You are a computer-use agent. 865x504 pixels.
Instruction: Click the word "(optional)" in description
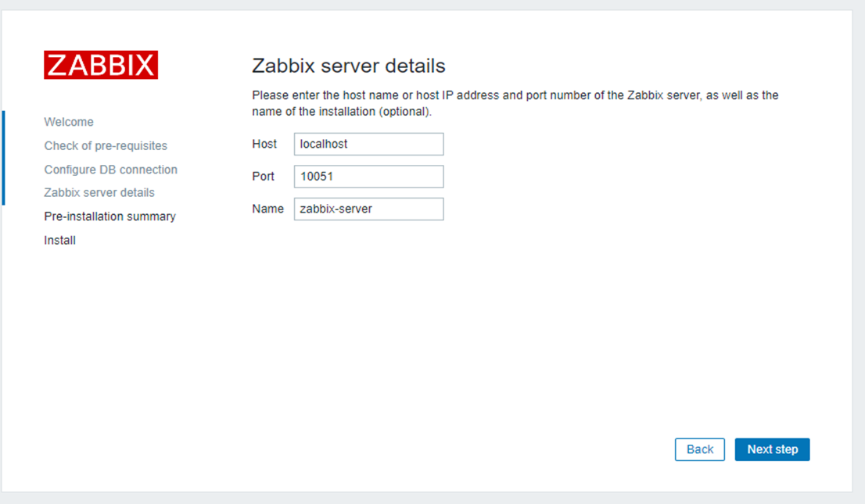[x=404, y=112]
